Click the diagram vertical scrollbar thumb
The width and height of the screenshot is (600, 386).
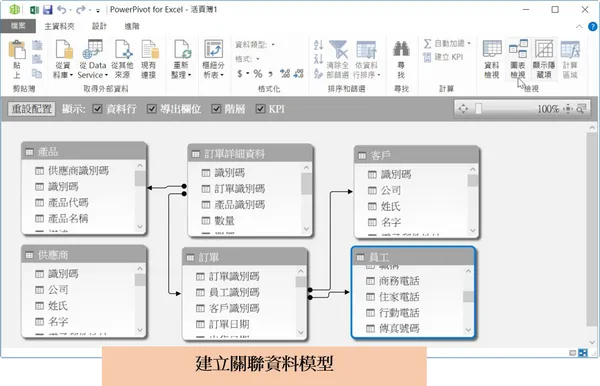(592, 228)
